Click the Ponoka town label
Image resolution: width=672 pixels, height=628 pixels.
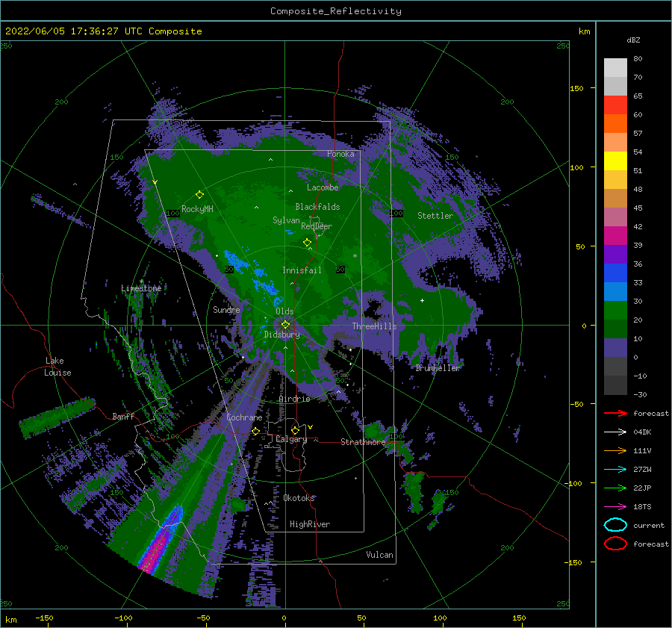point(340,154)
